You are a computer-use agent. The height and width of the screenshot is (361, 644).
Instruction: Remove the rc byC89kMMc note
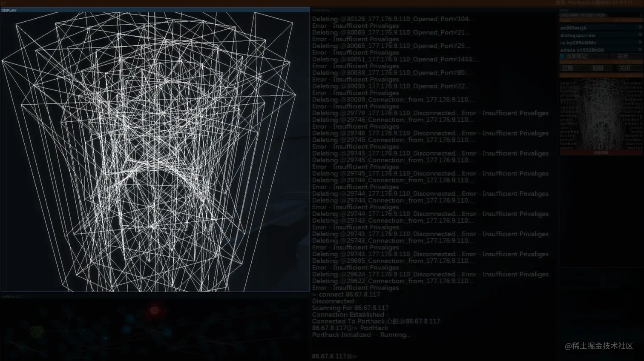pyautogui.click(x=640, y=42)
